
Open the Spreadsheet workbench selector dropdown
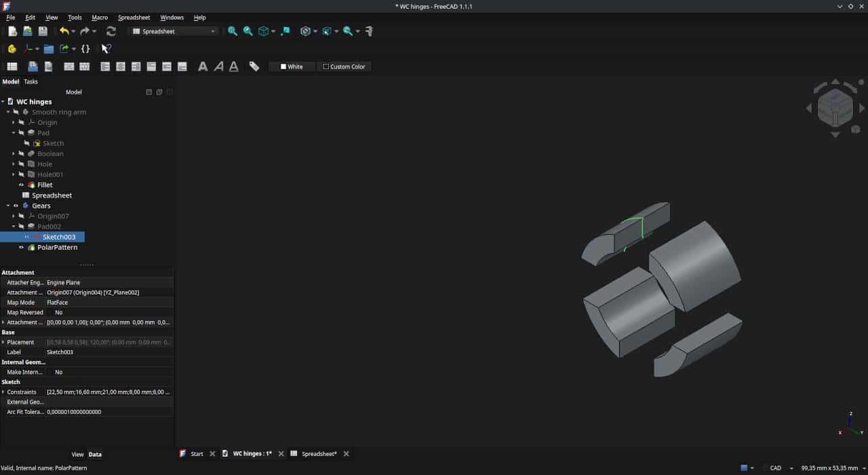click(x=174, y=31)
